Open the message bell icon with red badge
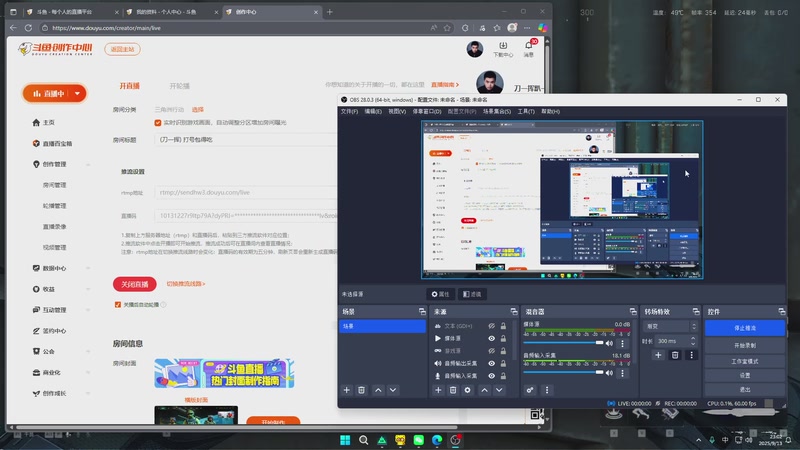 pos(529,45)
